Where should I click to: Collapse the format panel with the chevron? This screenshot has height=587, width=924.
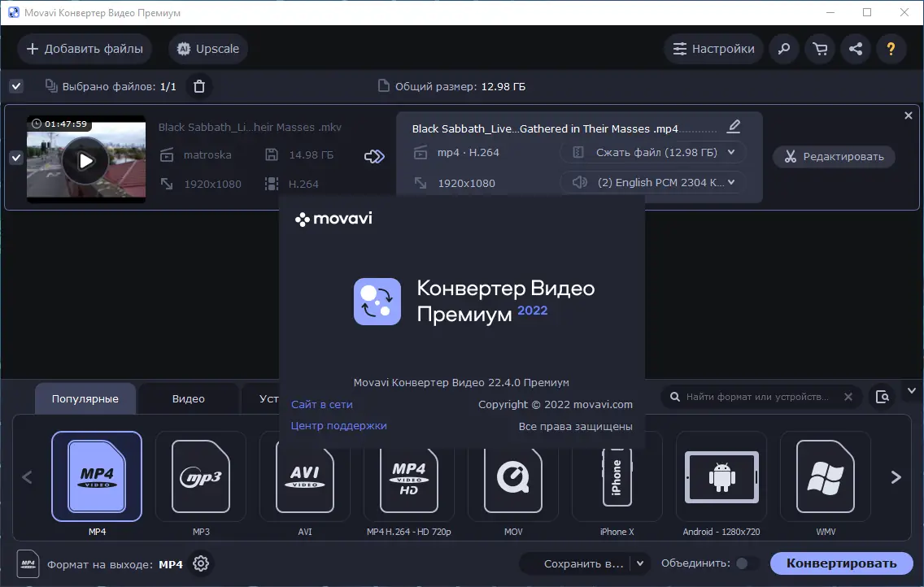tap(911, 391)
